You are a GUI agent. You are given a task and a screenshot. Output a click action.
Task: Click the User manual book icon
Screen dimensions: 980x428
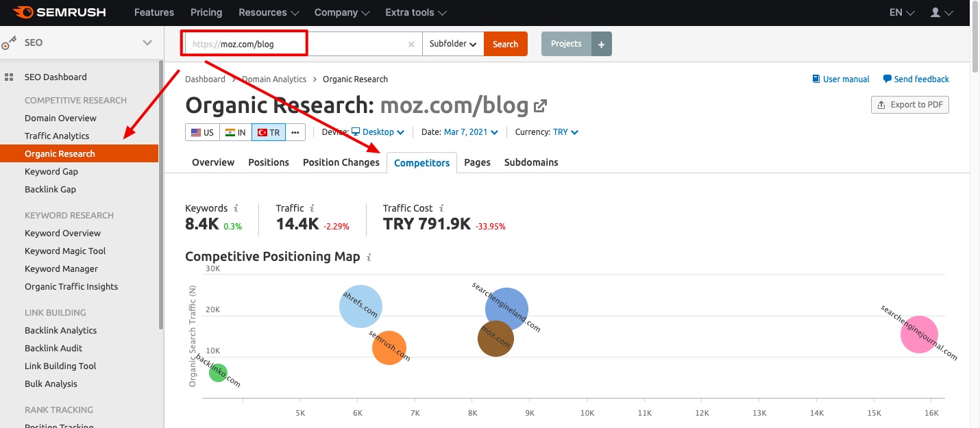(816, 79)
